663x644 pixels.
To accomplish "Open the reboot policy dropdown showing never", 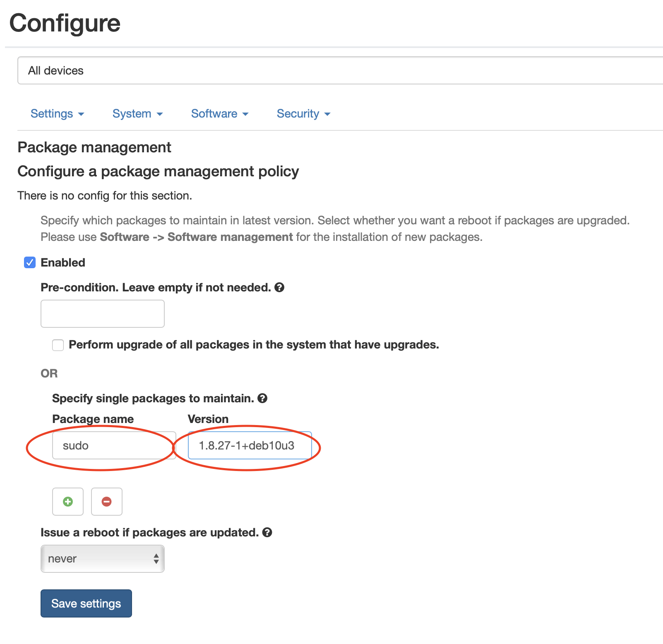I will (103, 559).
